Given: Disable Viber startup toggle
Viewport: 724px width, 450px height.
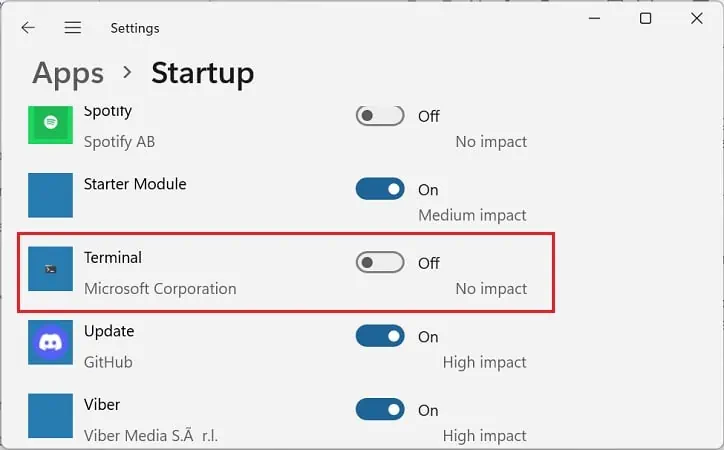Looking at the screenshot, I should [380, 410].
